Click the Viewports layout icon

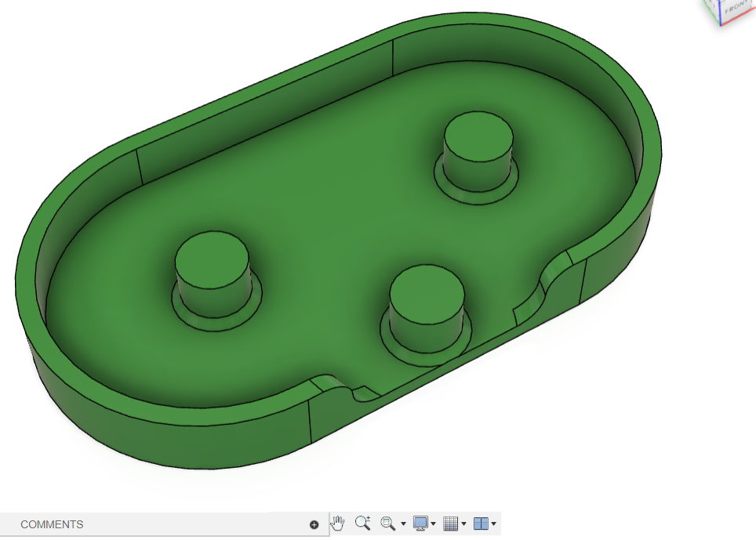point(481,524)
